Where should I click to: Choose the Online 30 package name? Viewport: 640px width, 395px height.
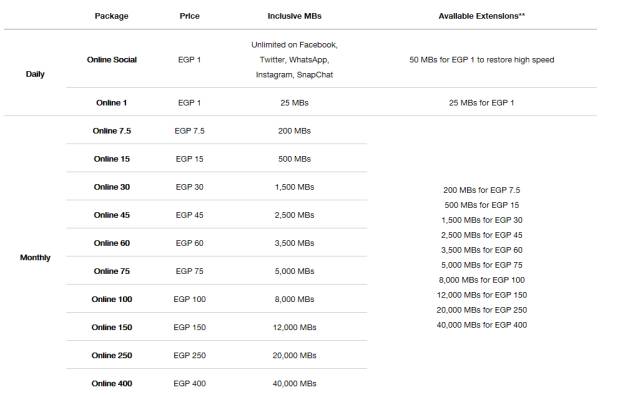111,187
